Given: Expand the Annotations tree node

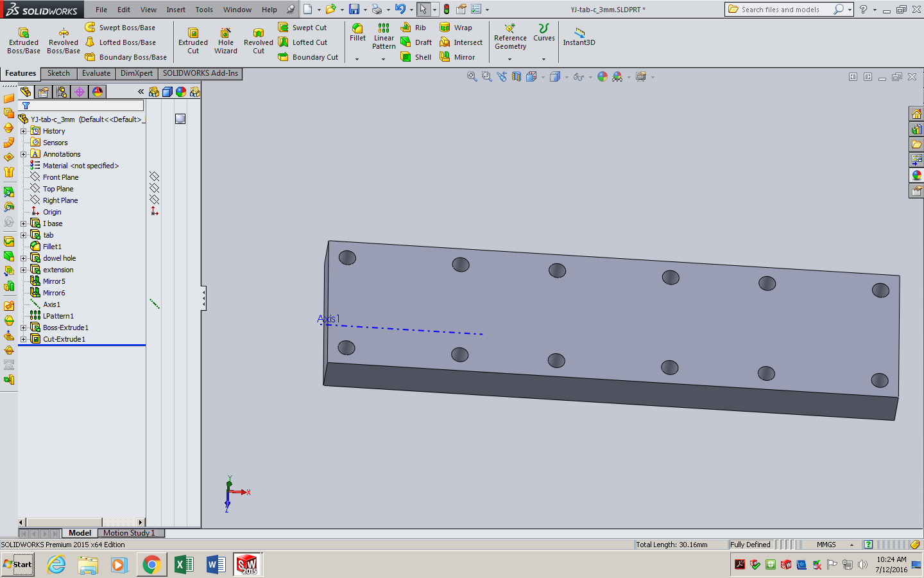Looking at the screenshot, I should point(23,154).
